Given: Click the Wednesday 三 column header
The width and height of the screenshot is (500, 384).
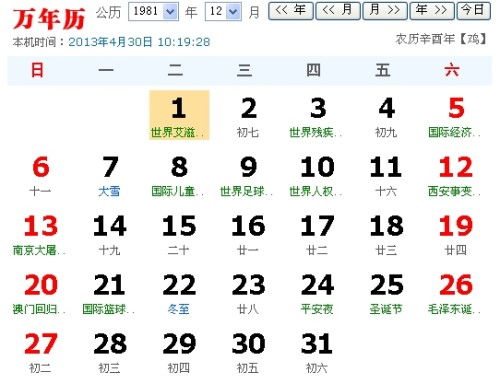Looking at the screenshot, I should click(x=244, y=70).
